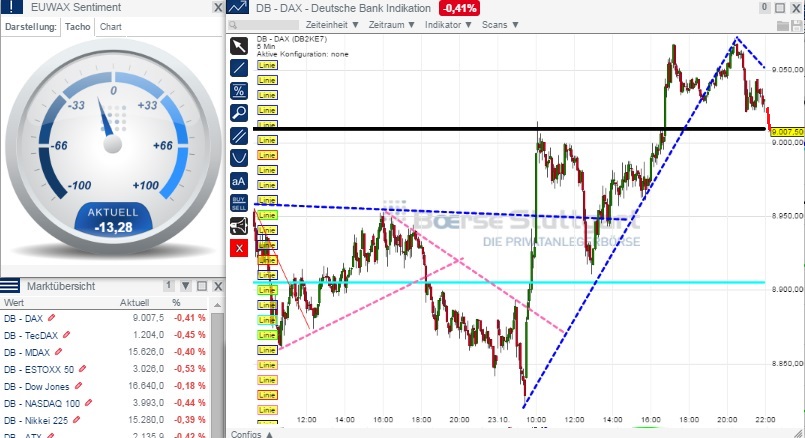Sort the list by Aktuell column header

click(x=135, y=302)
